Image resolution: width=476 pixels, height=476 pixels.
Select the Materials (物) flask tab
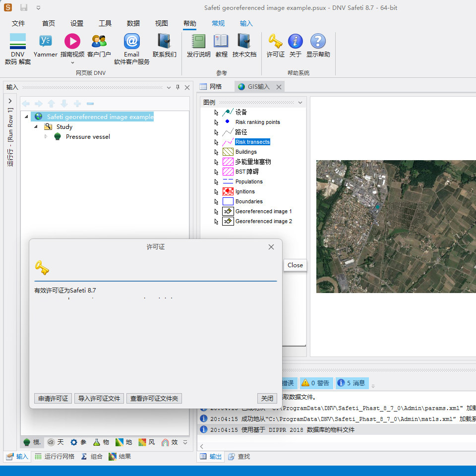(x=101, y=442)
